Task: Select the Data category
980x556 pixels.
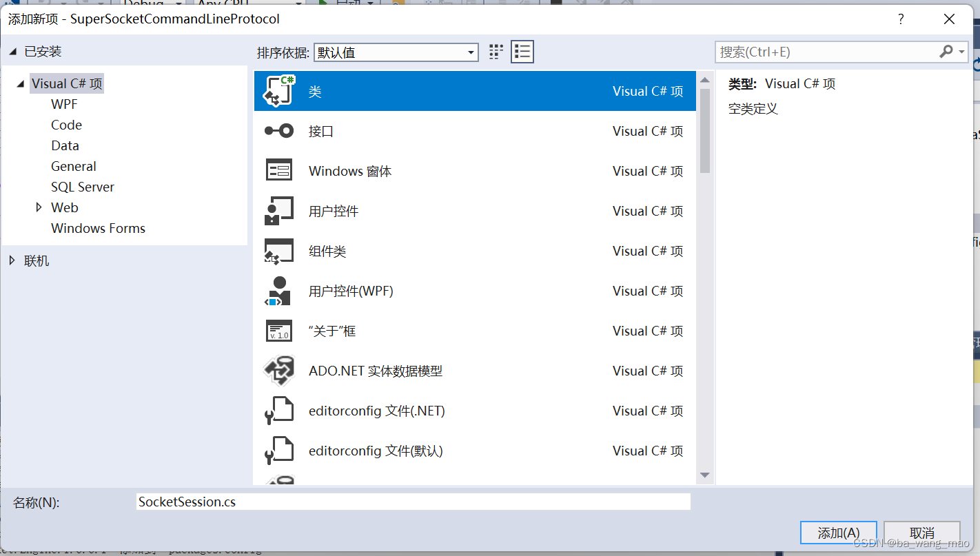Action: click(65, 145)
